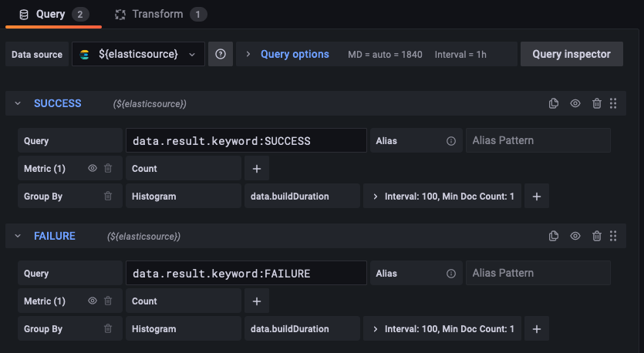The image size is (644, 353).
Task: Click the 'MD = auto = 1840' text
Action: point(385,55)
